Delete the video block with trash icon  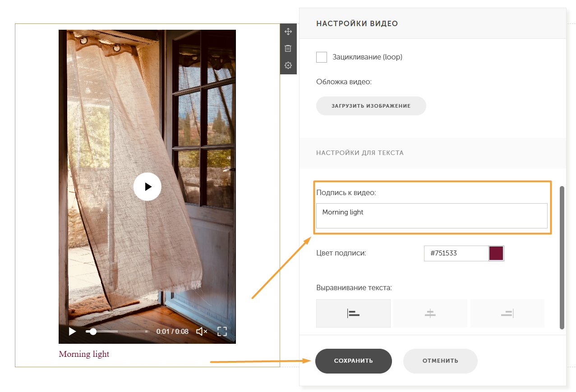click(288, 48)
